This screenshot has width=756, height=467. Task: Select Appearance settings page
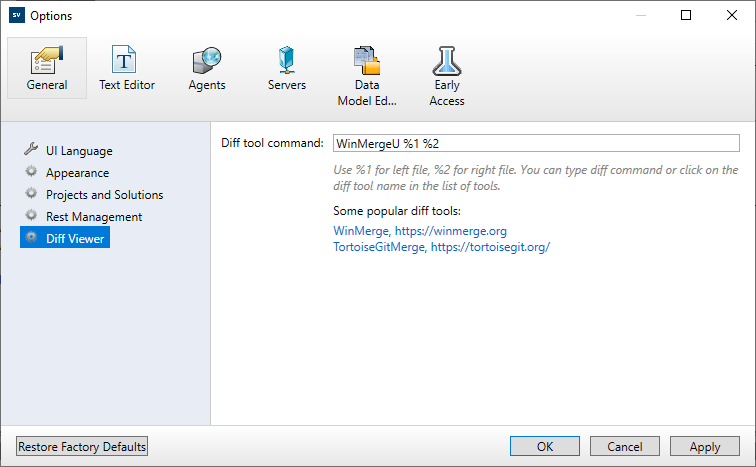tap(77, 173)
